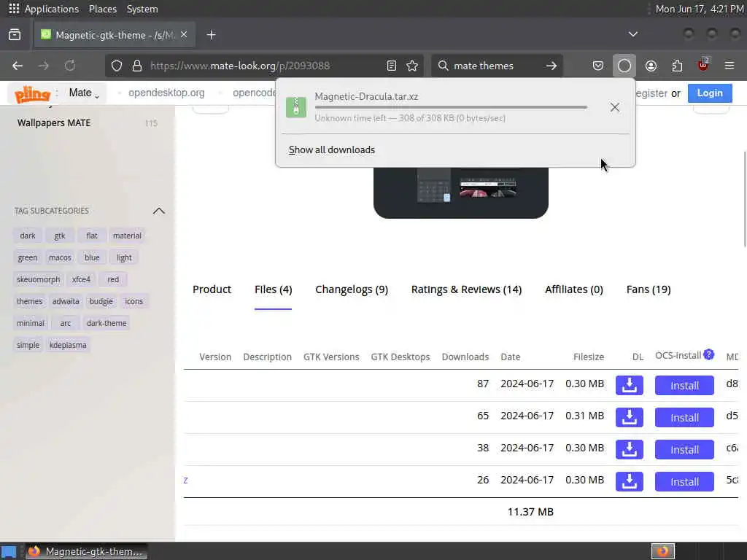Submit the 'mate themes' search arrow
Viewport: 747px width, 560px height.
(x=551, y=66)
